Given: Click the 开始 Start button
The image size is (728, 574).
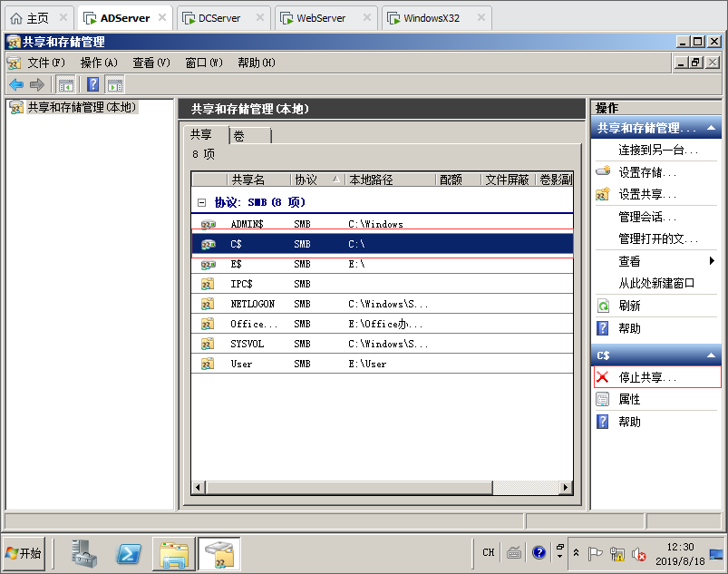Looking at the screenshot, I should point(24,553).
